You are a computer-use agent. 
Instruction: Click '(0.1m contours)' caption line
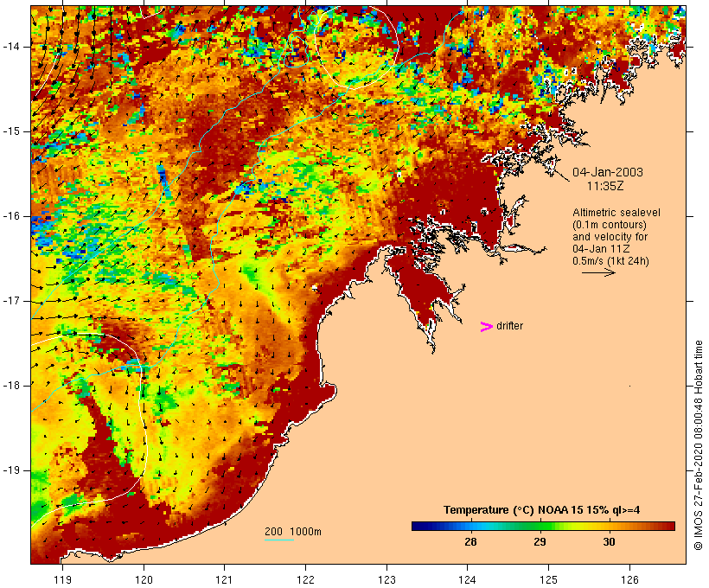point(609,225)
